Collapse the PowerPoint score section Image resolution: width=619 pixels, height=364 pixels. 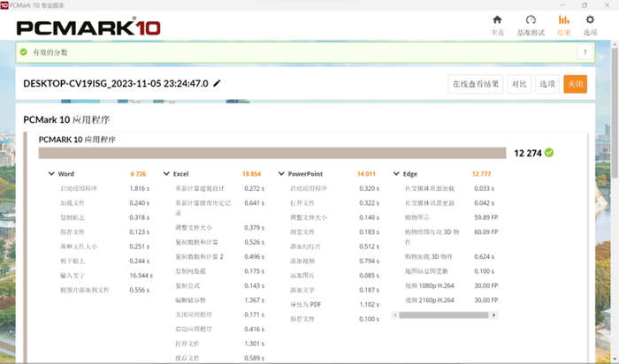pos(281,173)
